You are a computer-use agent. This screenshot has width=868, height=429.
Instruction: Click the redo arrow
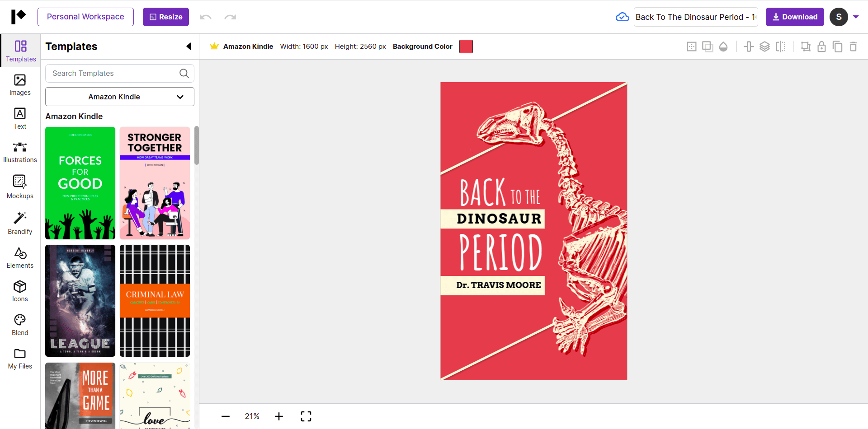(230, 17)
